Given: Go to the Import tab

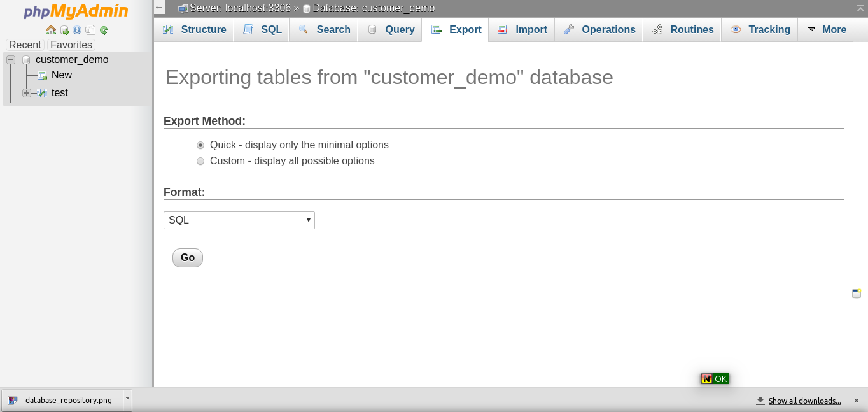Looking at the screenshot, I should (x=522, y=30).
